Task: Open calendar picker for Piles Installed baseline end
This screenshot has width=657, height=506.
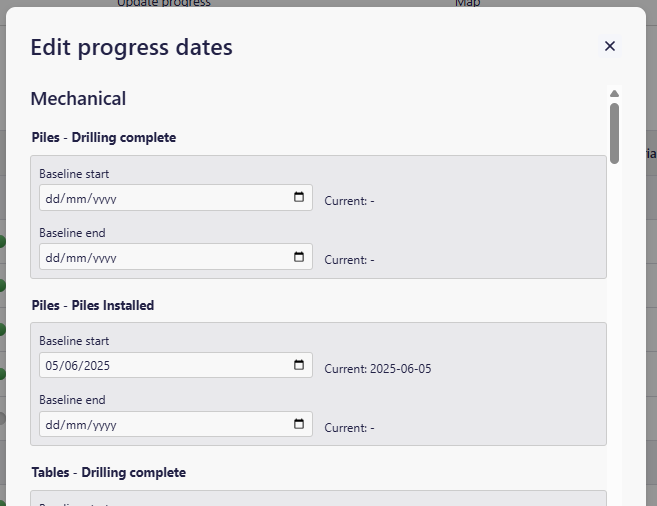Action: point(299,424)
